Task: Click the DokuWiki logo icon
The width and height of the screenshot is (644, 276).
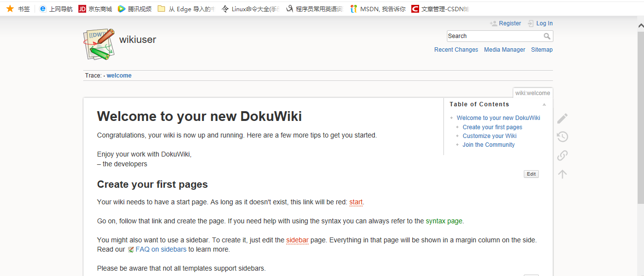Action: click(99, 44)
